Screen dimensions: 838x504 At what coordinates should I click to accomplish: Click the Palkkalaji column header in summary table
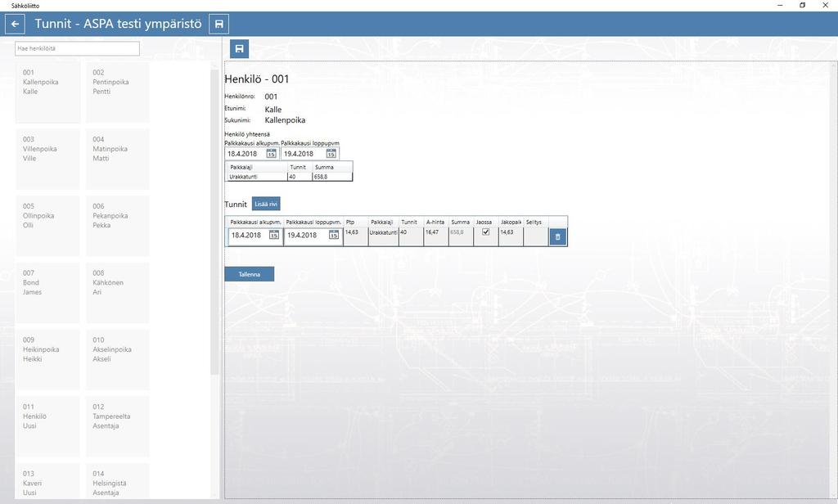[x=257, y=167]
